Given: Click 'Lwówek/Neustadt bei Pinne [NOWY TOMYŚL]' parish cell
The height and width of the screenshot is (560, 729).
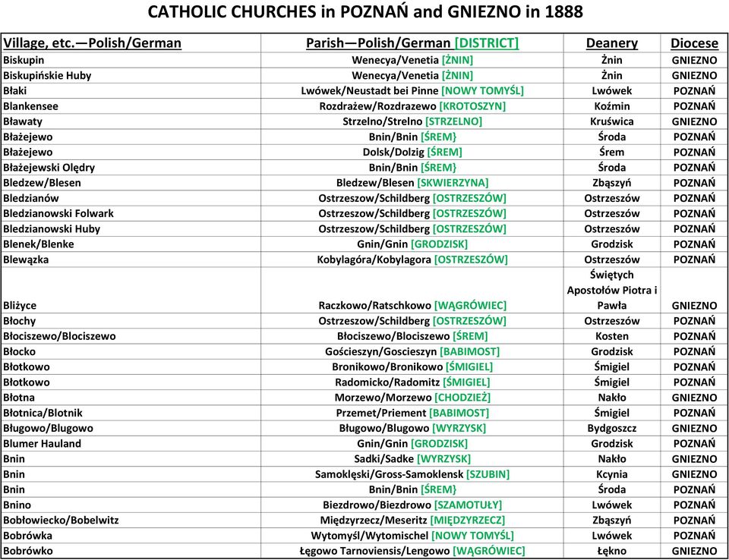Looking at the screenshot, I should pos(412,90).
